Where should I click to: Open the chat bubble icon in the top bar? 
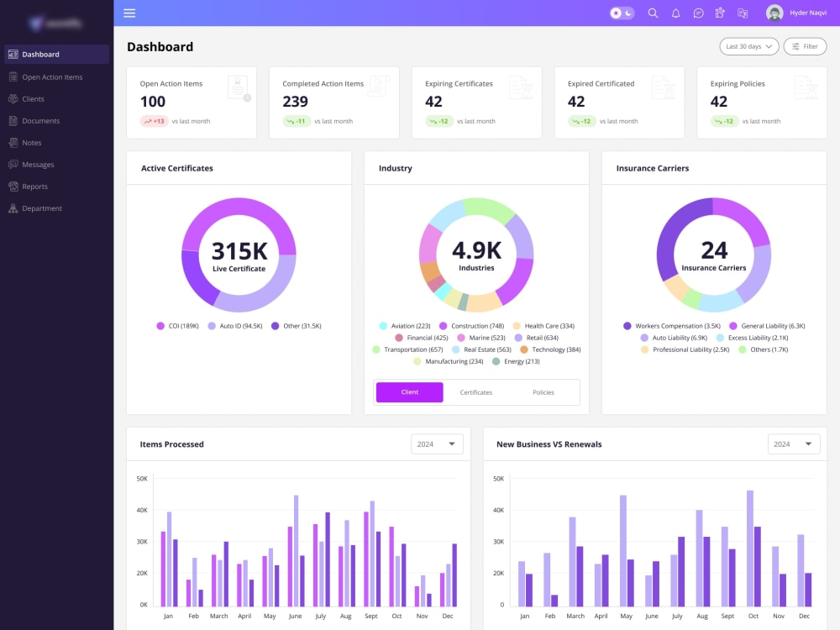click(x=698, y=13)
